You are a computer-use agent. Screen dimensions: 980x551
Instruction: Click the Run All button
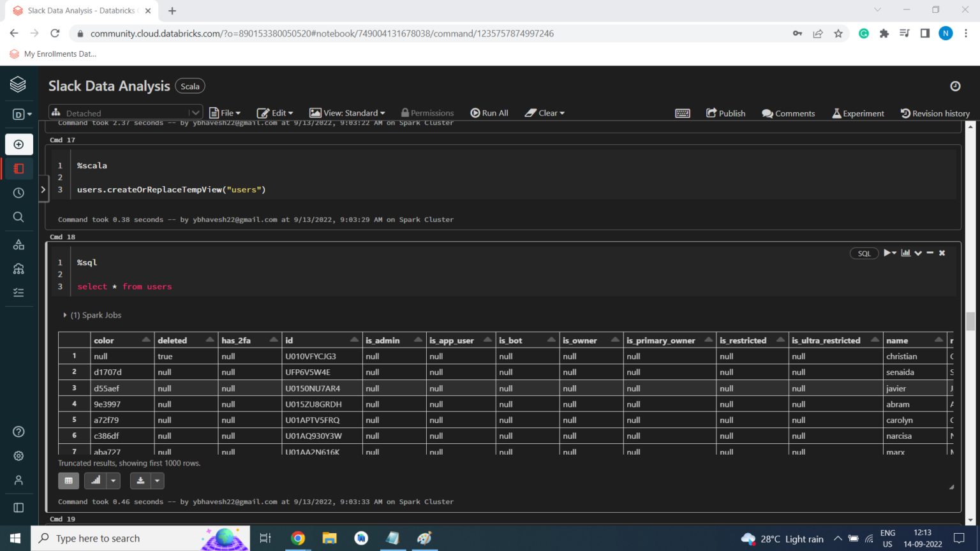(x=489, y=113)
